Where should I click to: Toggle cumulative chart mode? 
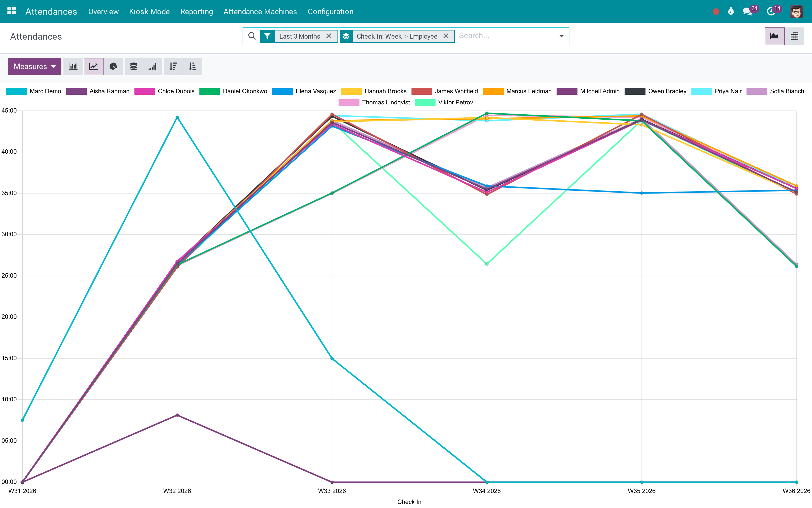153,67
